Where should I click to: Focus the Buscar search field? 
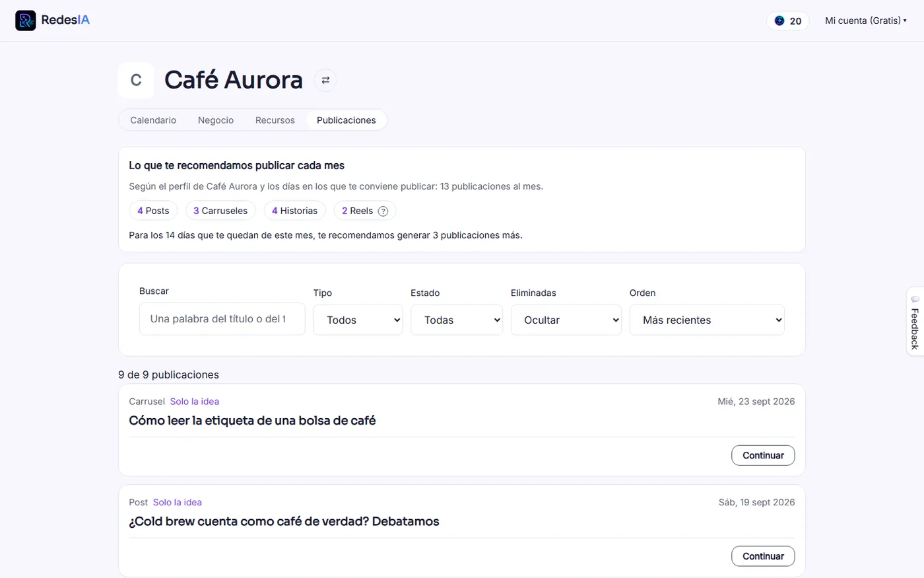(222, 319)
